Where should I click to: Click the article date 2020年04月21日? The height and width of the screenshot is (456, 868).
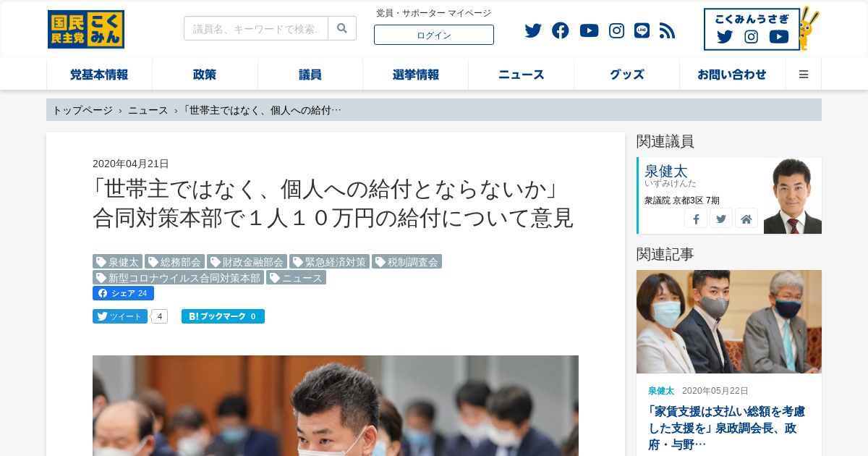pyautogui.click(x=131, y=164)
